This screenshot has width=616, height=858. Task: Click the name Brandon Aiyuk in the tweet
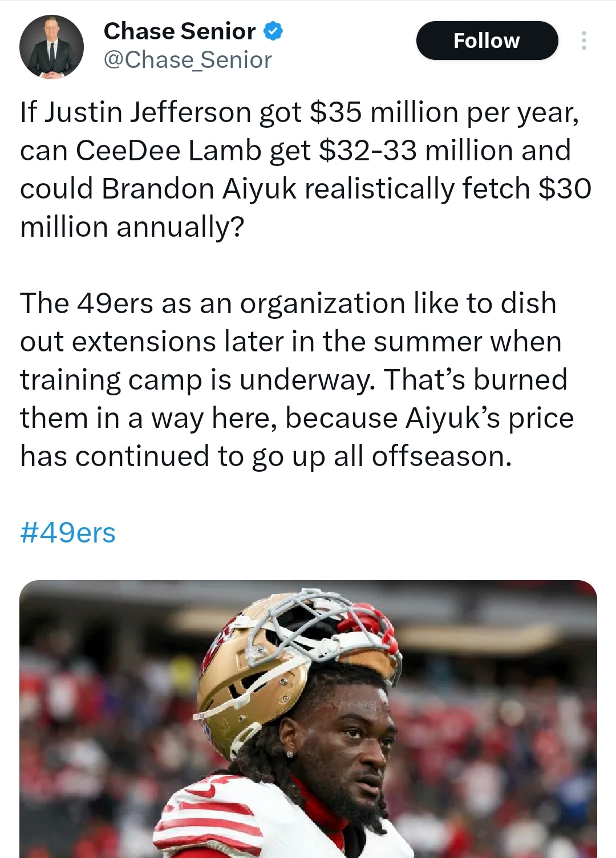pyautogui.click(x=199, y=189)
